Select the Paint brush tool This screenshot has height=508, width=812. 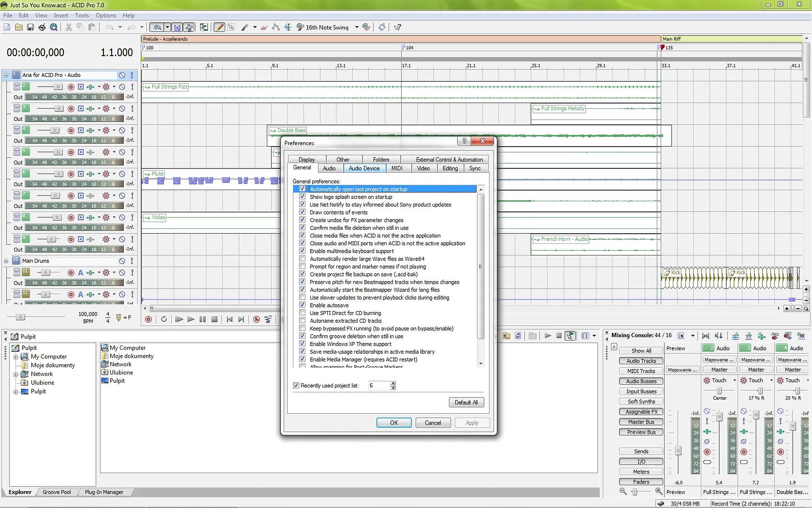click(x=245, y=28)
